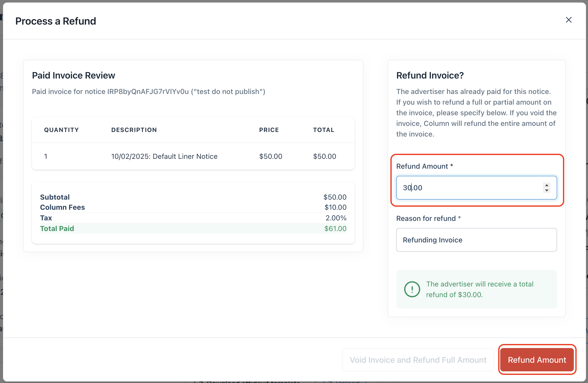Click the Column Fees $10.00 value
588x383 pixels.
pos(335,207)
